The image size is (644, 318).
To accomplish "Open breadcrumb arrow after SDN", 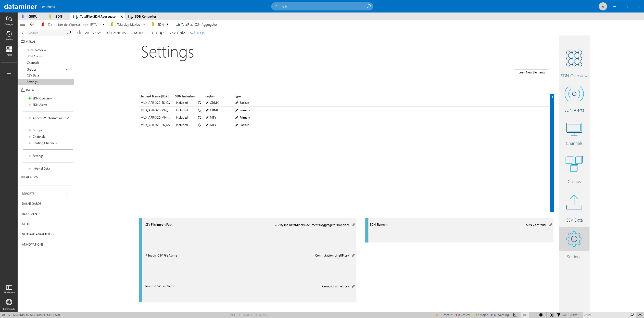I will coord(168,24).
